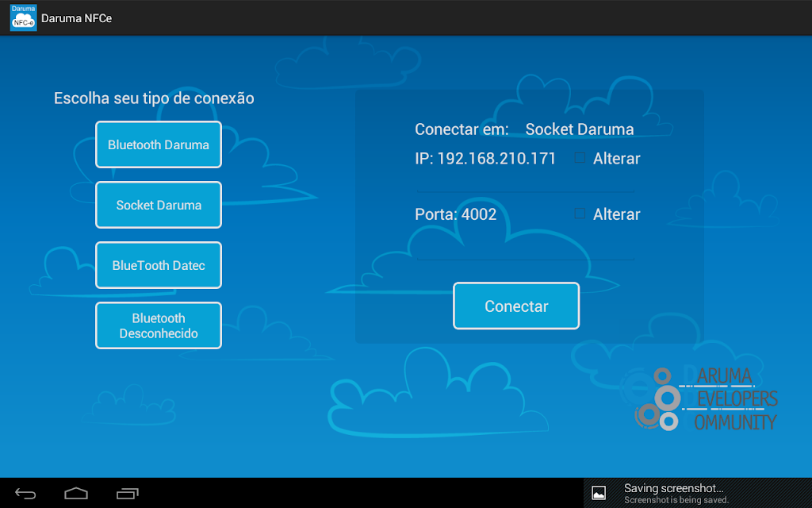The image size is (812, 508).
Task: Open the recent apps navigation icon
Action: pyautogui.click(x=128, y=494)
